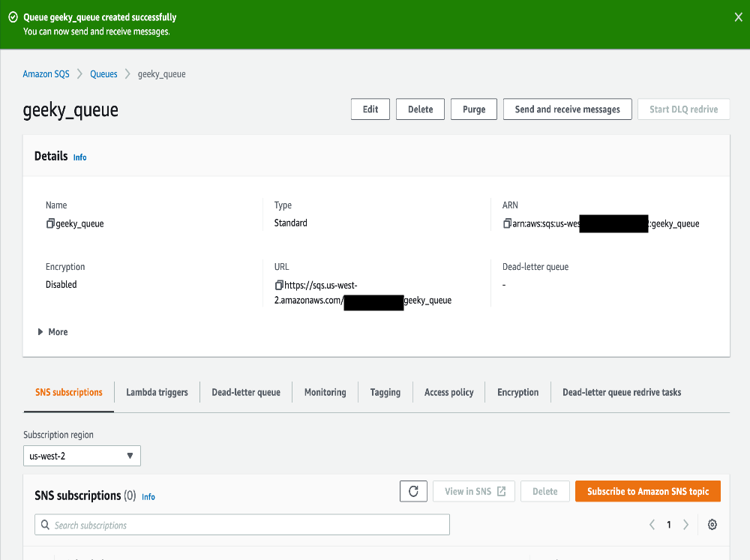Click View in SNS button
Screen dimensions: 750x560
coord(474,491)
